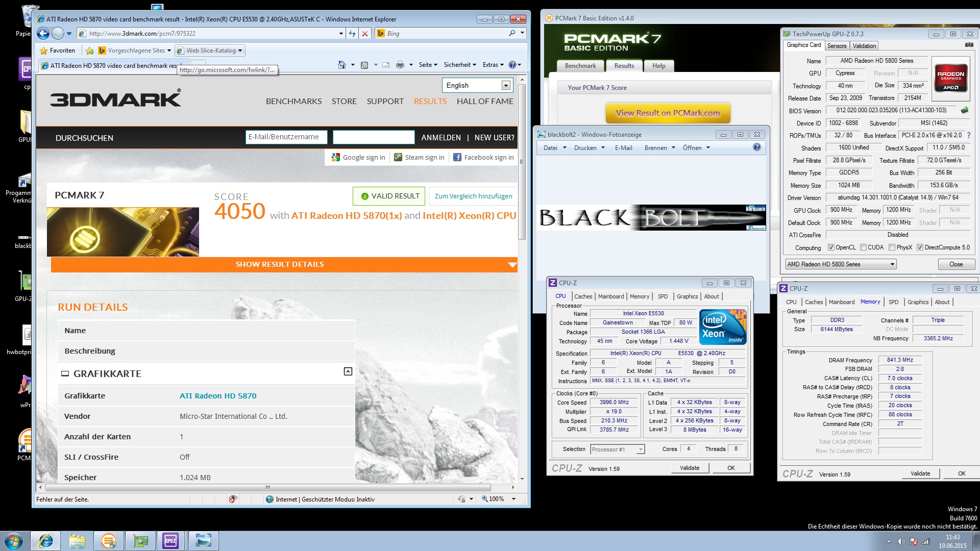Expand Vorgeschlagene Sites dropdown
Image resolution: width=980 pixels, height=551 pixels.
point(169,51)
